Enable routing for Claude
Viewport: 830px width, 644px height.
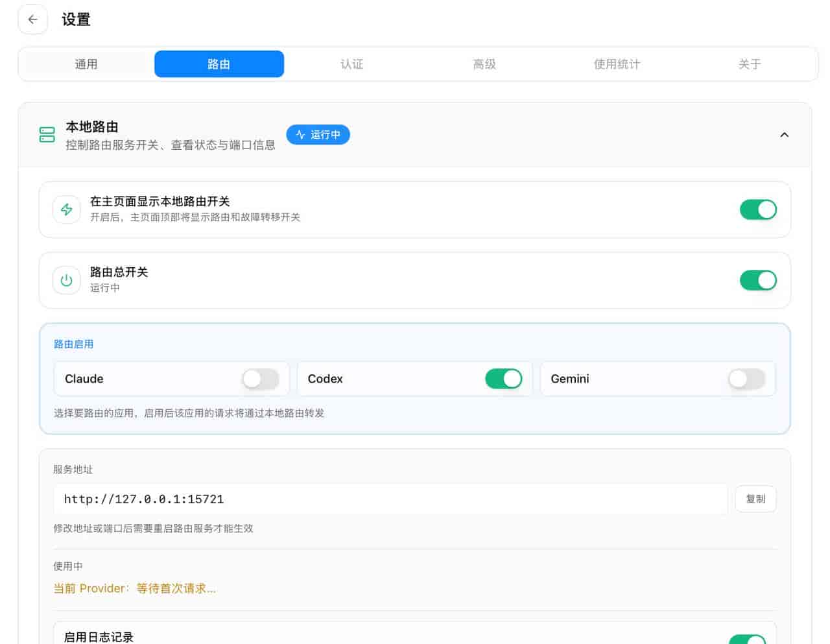(261, 379)
